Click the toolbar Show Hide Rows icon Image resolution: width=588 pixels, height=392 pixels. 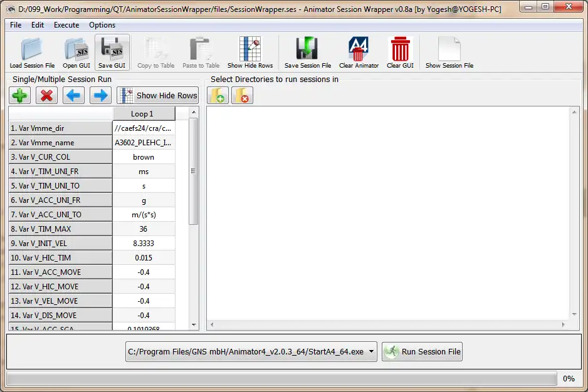tap(250, 53)
